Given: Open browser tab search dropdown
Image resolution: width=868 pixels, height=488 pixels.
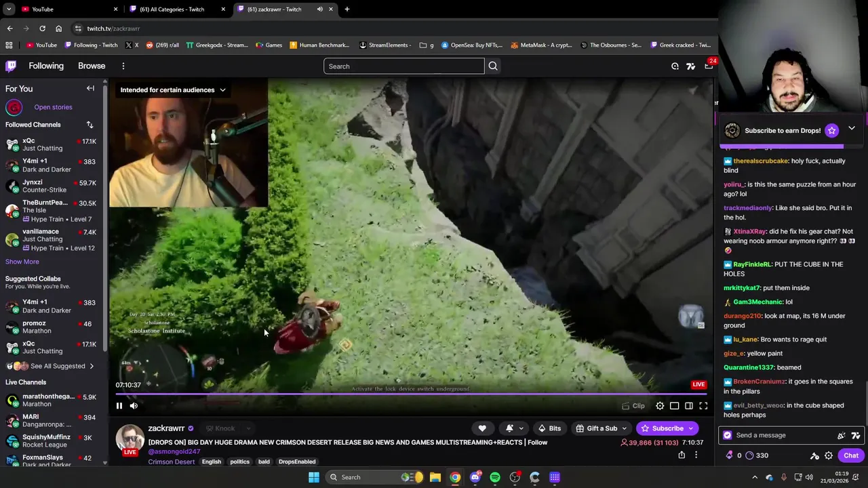Looking at the screenshot, I should coord(9,9).
